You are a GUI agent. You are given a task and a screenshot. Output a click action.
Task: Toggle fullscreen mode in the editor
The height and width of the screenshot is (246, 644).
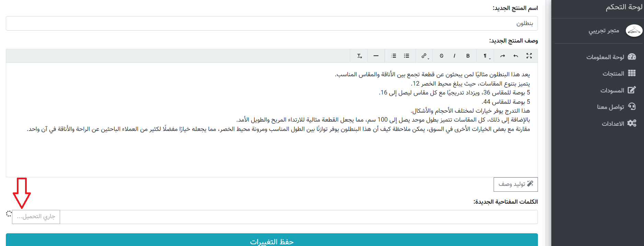click(x=529, y=56)
